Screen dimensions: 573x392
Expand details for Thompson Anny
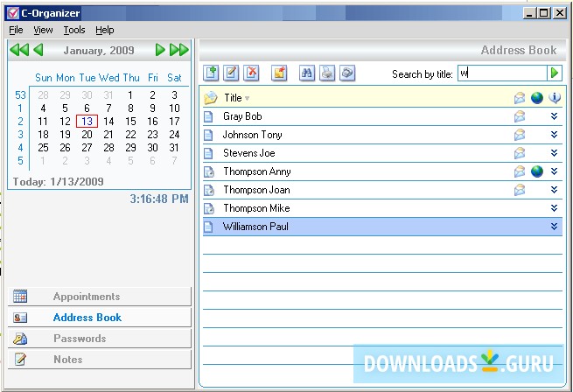click(554, 171)
